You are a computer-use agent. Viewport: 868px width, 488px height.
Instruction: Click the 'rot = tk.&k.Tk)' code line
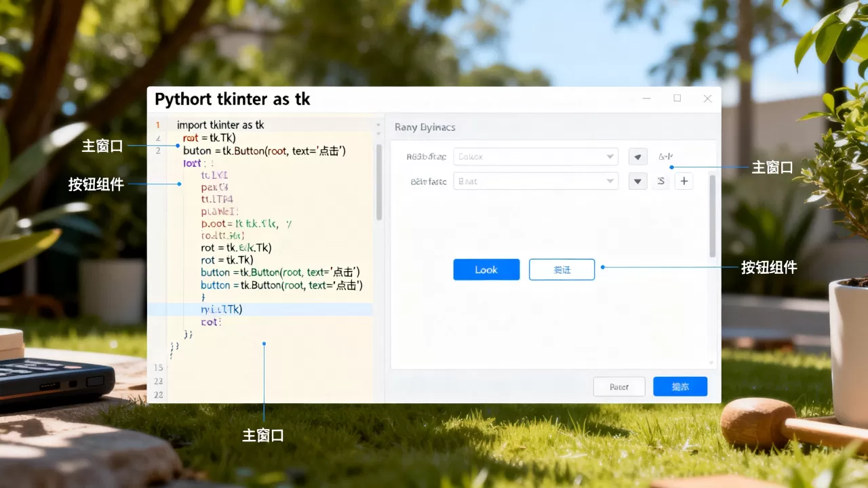[236, 247]
